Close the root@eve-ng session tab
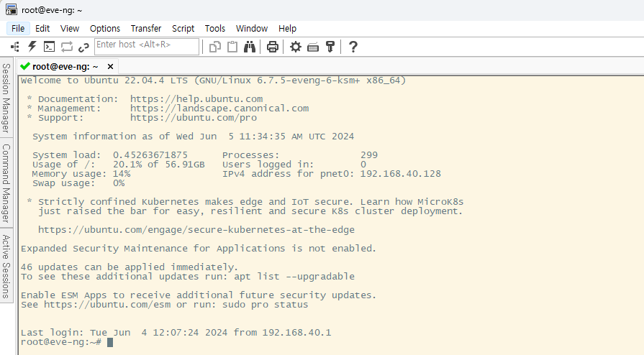644x355 pixels. point(110,67)
